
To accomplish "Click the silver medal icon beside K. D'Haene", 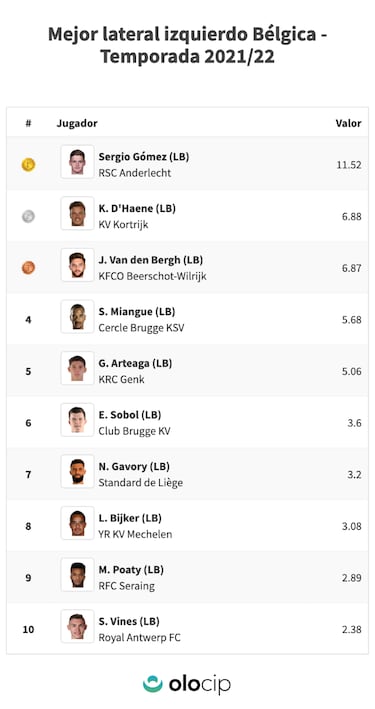I will [28, 216].
